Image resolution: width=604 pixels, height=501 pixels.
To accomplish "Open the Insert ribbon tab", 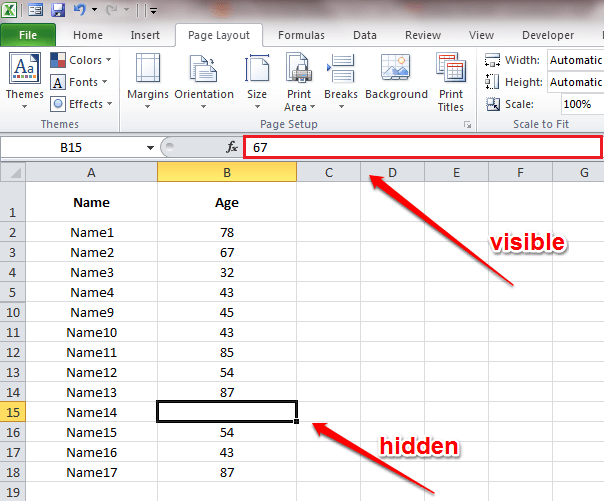I will pos(144,35).
